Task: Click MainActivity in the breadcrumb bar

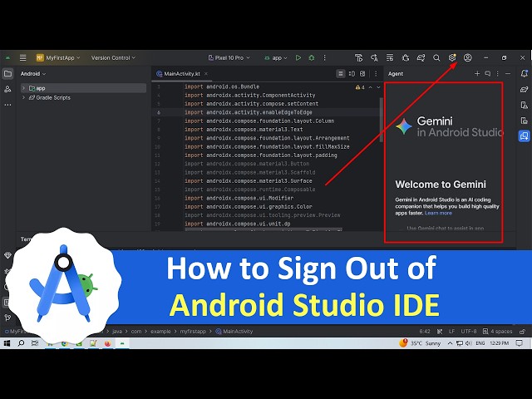Action: pos(234,332)
